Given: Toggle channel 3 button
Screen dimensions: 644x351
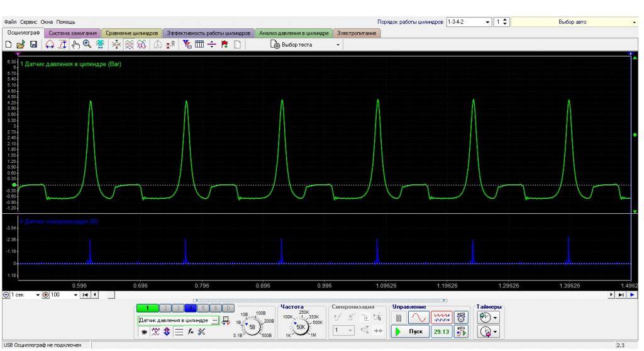Looking at the screenshot, I should (x=178, y=308).
